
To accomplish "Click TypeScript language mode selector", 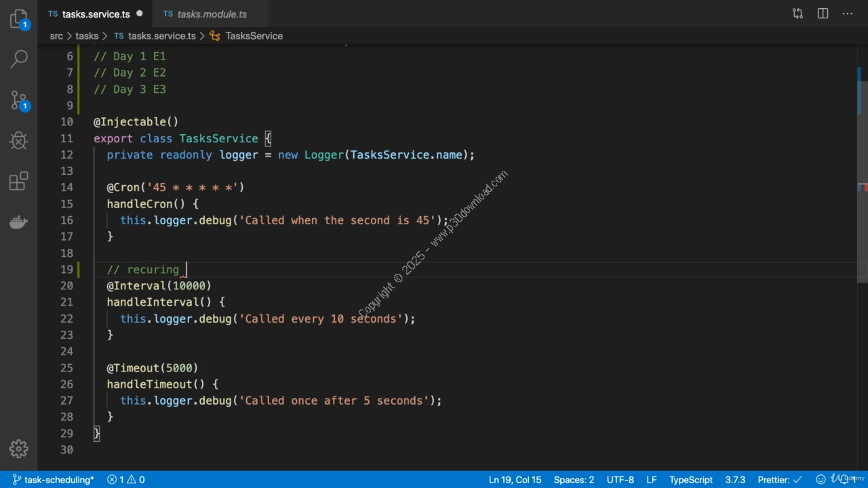I will coord(690,480).
